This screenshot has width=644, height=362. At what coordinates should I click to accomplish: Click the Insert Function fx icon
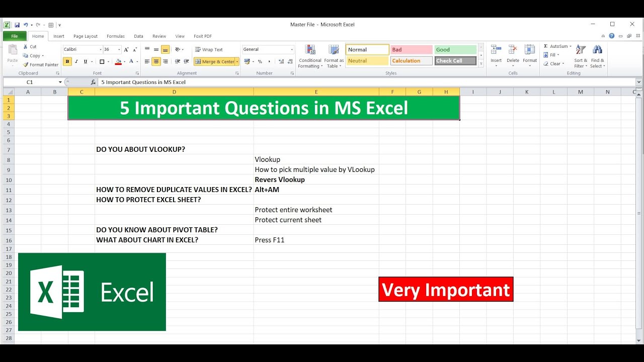tap(93, 82)
